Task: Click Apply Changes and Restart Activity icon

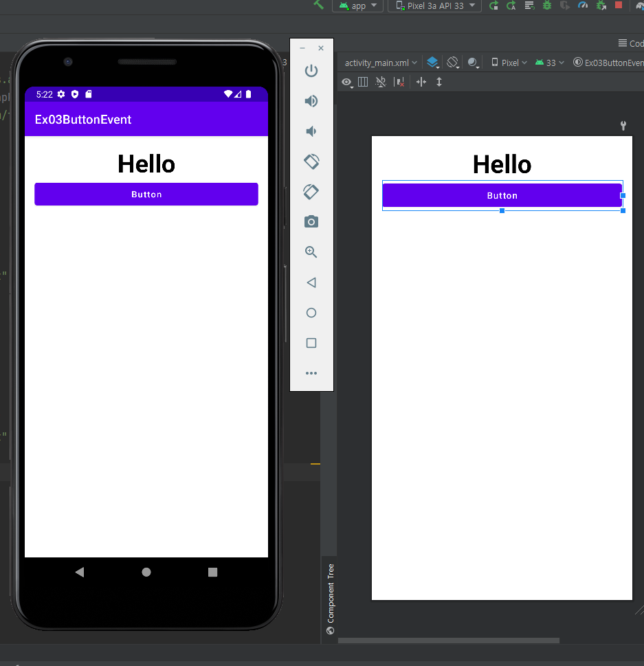Action: [x=511, y=5]
